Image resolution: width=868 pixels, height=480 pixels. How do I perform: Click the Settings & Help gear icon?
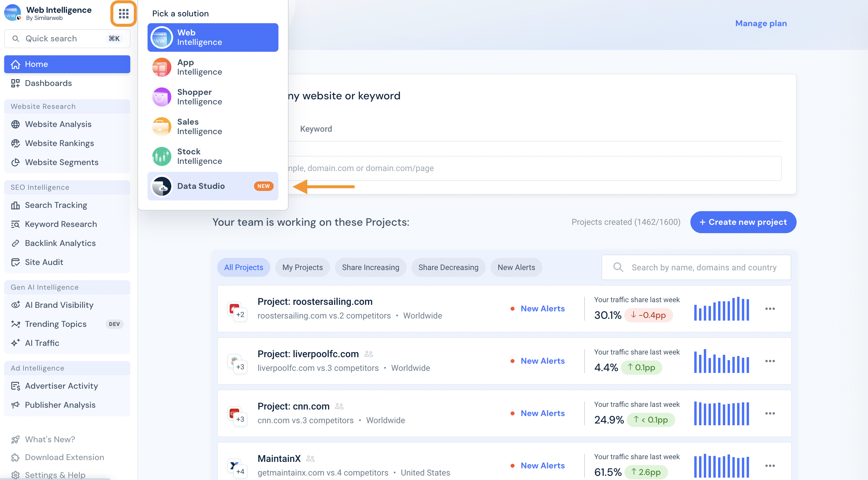pyautogui.click(x=15, y=475)
